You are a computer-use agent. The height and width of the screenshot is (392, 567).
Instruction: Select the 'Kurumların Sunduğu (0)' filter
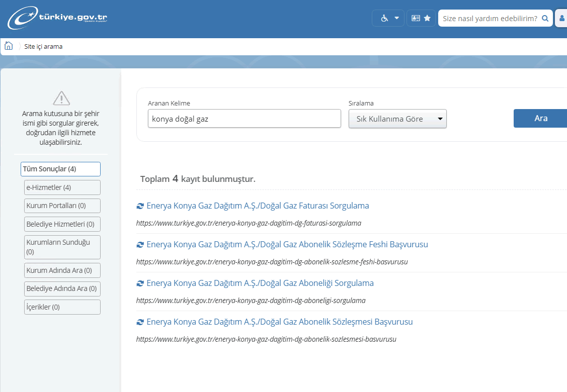pyautogui.click(x=62, y=247)
